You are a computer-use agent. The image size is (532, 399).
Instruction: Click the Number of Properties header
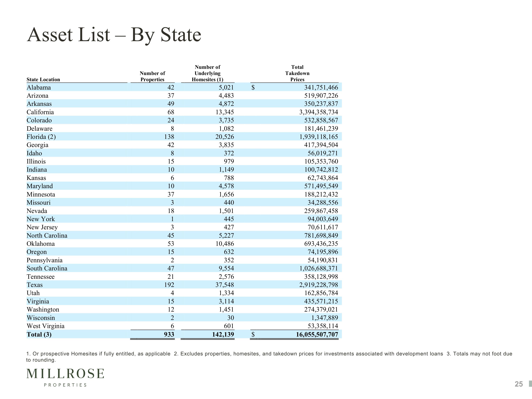(153, 76)
